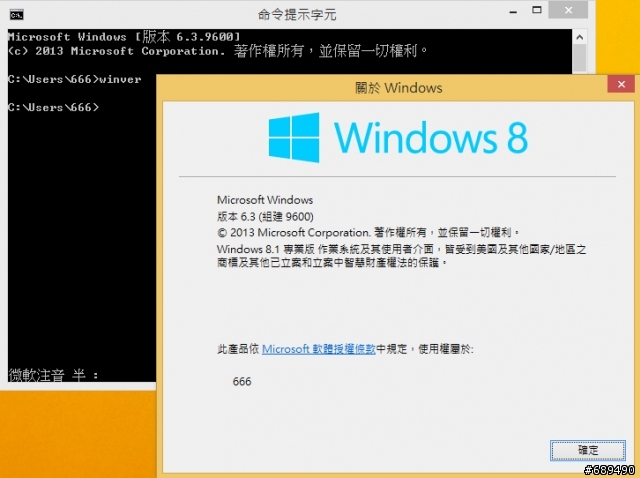Click the © 2013 Microsoft Corporation line in dialog
The image size is (640, 478).
(368, 233)
